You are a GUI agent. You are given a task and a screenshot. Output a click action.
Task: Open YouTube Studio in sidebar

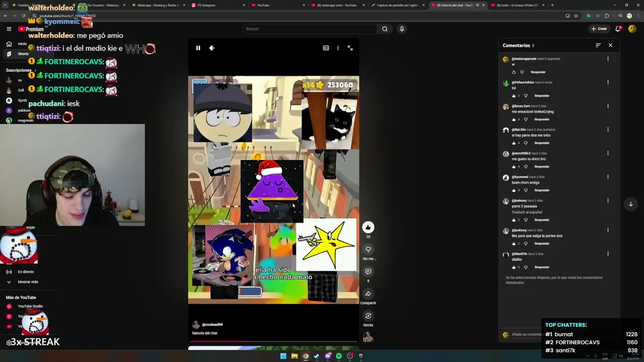click(28, 306)
